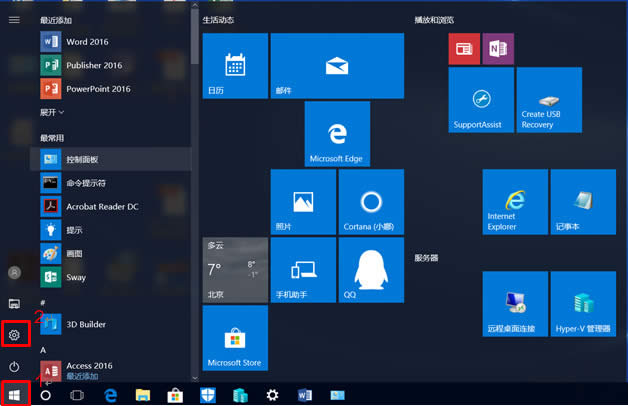Open Create USB Recovery tile
This screenshot has height=406, width=628.
click(549, 100)
